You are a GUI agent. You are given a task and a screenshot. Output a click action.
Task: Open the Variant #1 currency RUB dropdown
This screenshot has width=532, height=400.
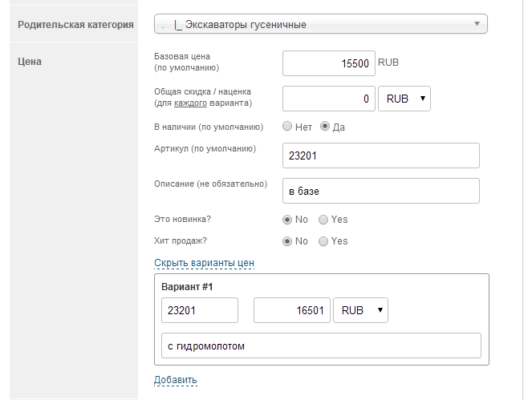coord(360,310)
